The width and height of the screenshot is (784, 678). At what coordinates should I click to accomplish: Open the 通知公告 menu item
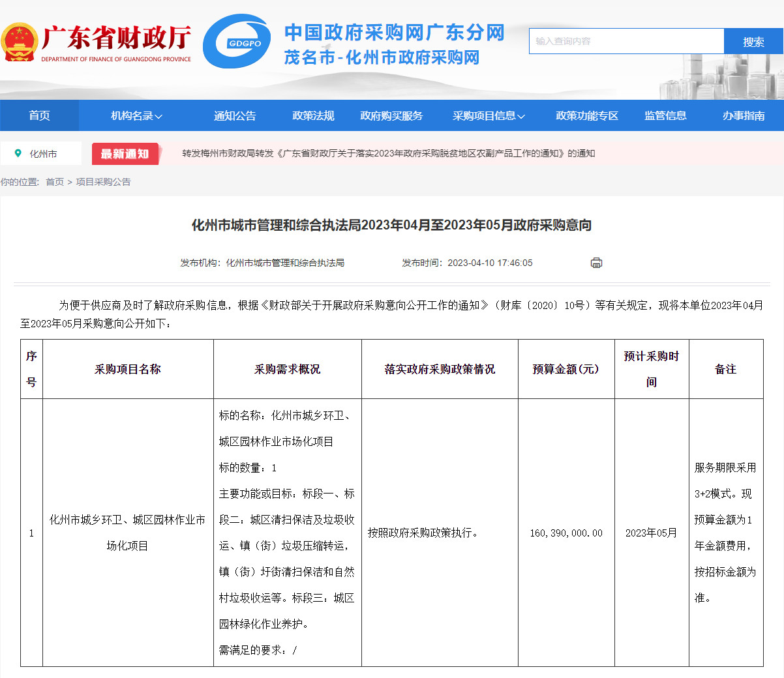tap(235, 115)
